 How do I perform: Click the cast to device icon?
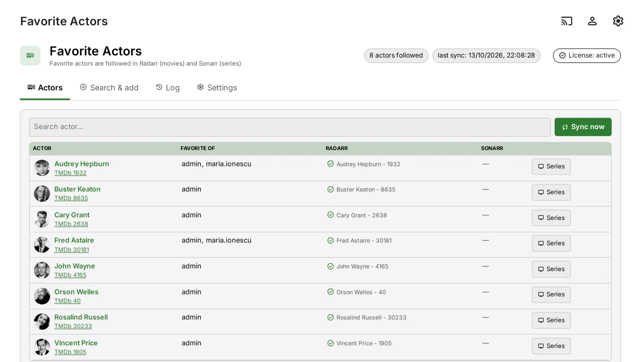click(x=566, y=21)
